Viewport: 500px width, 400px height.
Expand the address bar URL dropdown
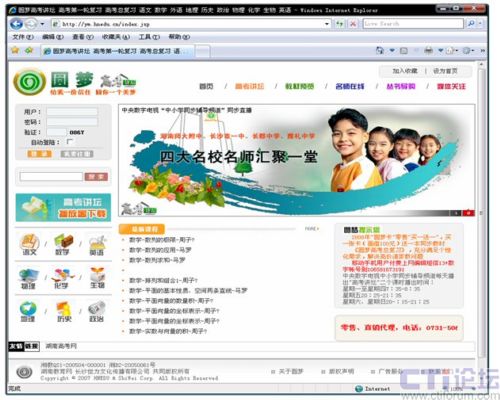click(x=327, y=24)
